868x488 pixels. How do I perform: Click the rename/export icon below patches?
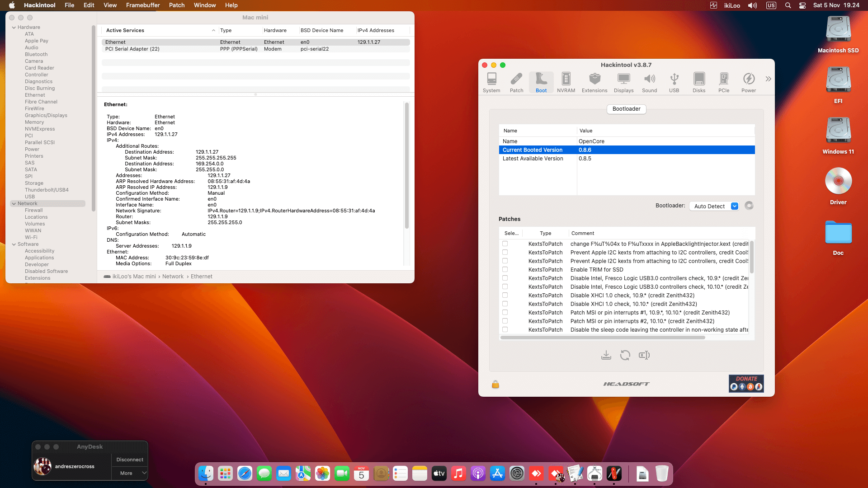644,355
